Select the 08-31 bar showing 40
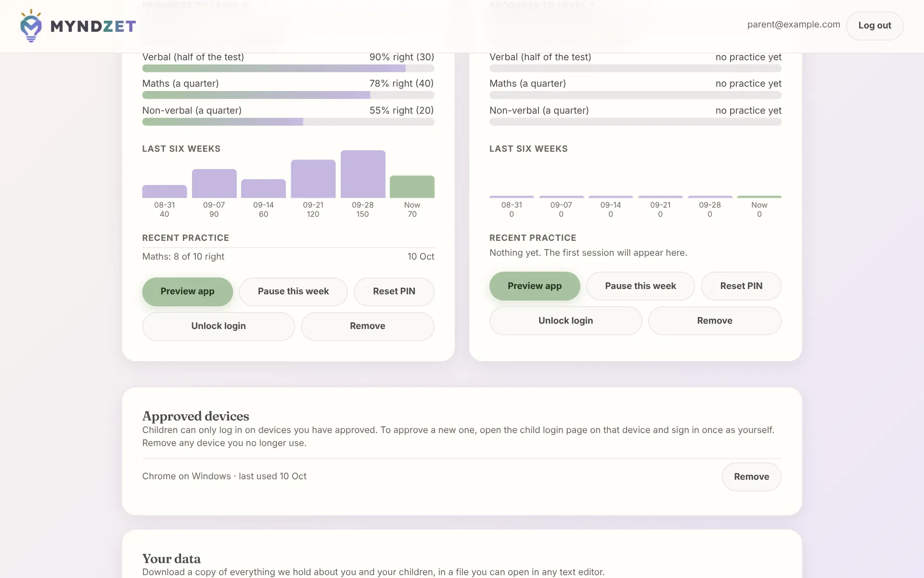The height and width of the screenshot is (578, 924). (x=165, y=191)
